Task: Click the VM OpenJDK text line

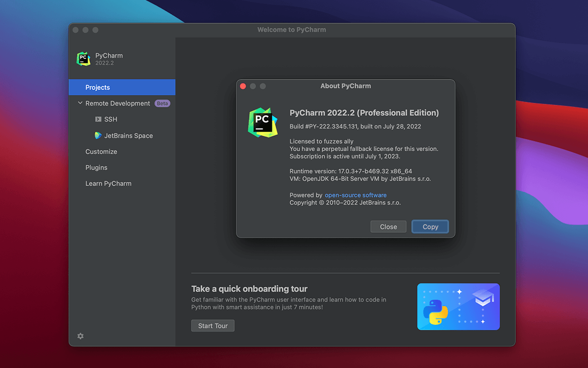Action: click(x=360, y=179)
